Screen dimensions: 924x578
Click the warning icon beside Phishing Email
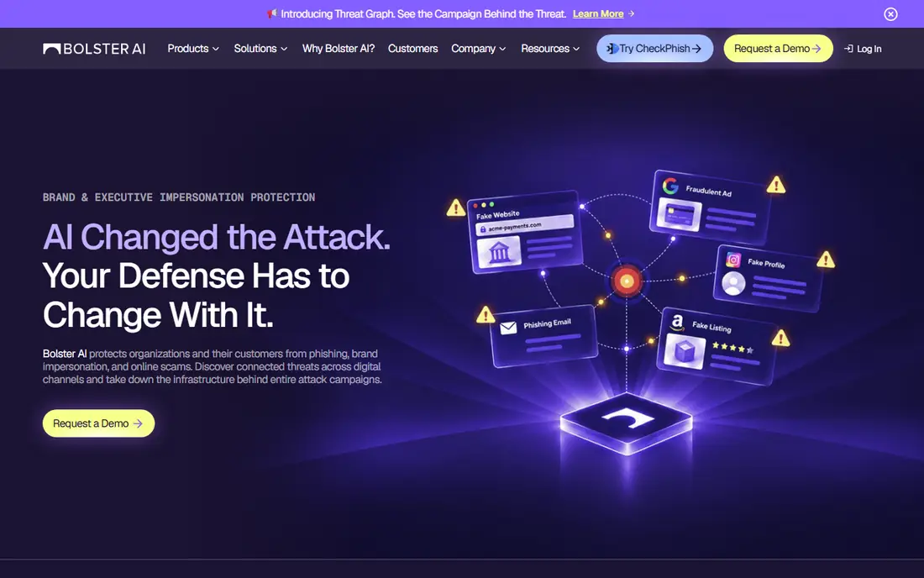(485, 315)
